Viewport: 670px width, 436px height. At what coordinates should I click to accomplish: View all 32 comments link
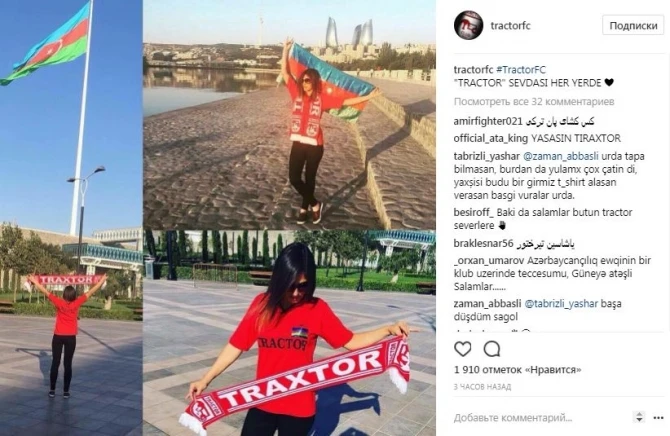[534, 102]
